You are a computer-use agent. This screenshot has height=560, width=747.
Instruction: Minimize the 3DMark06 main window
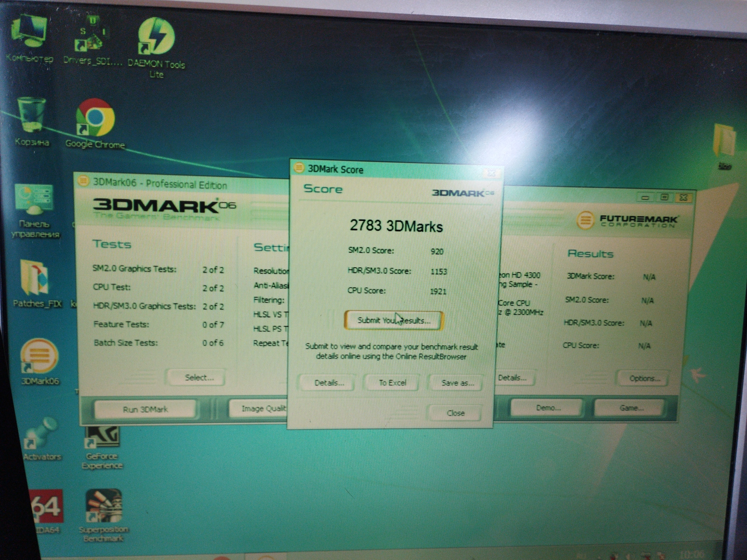[645, 198]
